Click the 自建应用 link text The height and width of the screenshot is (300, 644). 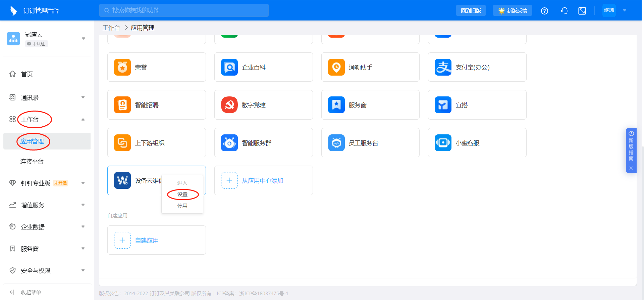pyautogui.click(x=147, y=241)
